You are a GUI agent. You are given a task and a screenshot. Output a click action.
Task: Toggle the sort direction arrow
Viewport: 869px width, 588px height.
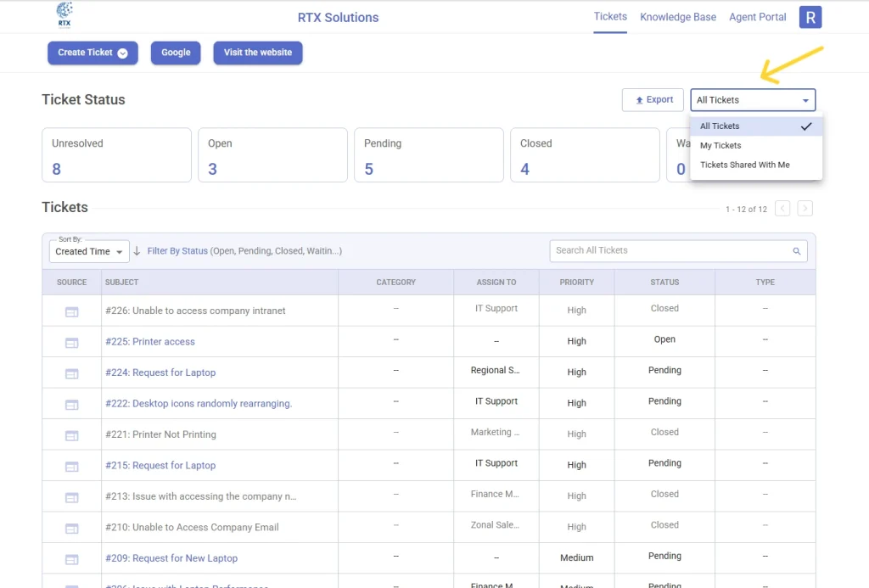pyautogui.click(x=137, y=251)
